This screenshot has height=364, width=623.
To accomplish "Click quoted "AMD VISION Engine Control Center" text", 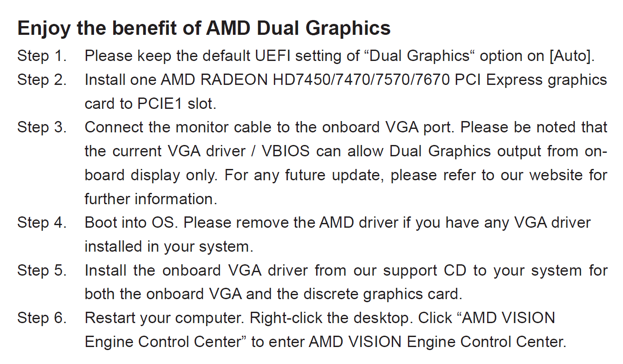I will tap(320, 330).
